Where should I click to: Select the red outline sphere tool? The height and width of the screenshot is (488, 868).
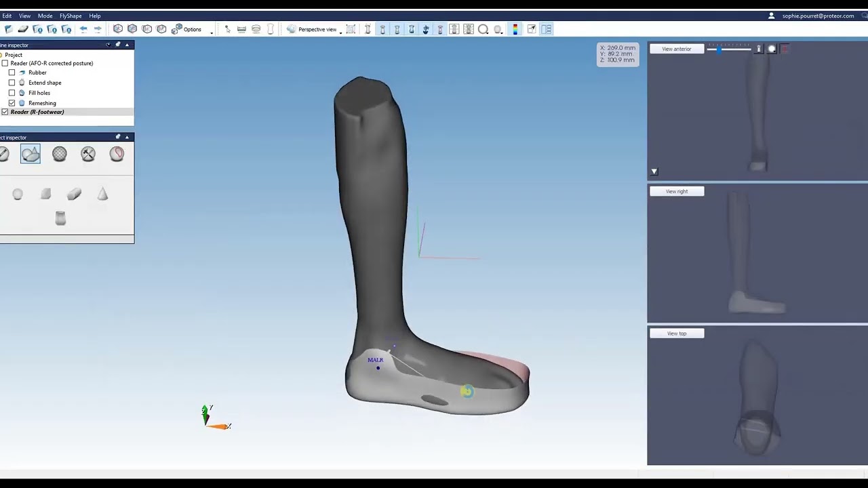pyautogui.click(x=117, y=154)
